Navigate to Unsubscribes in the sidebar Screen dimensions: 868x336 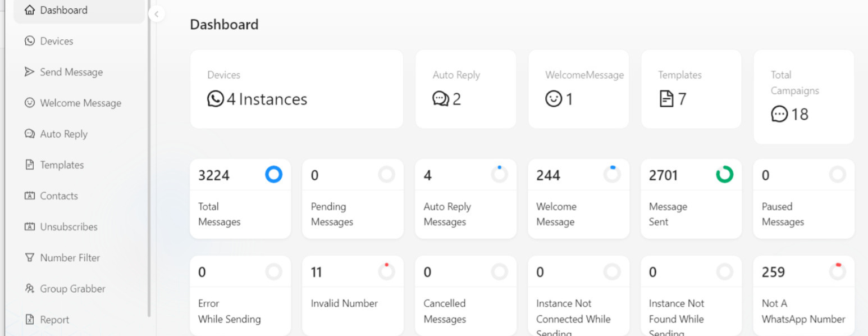coord(68,226)
